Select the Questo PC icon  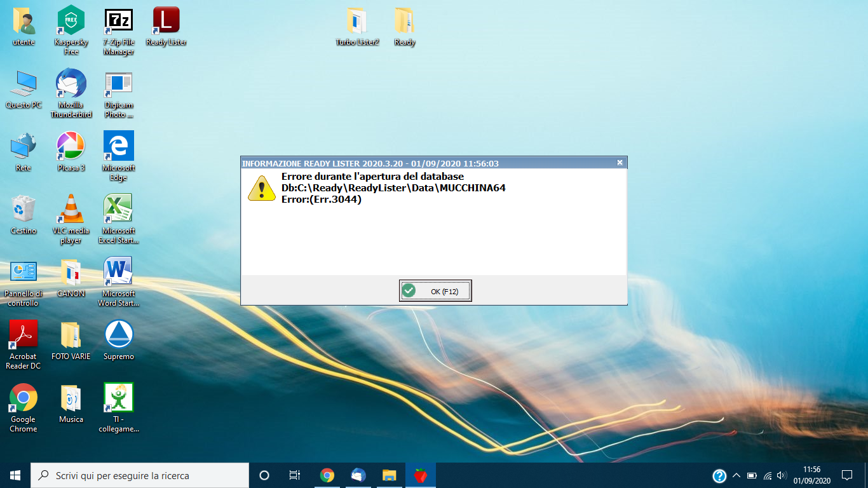[x=24, y=90]
